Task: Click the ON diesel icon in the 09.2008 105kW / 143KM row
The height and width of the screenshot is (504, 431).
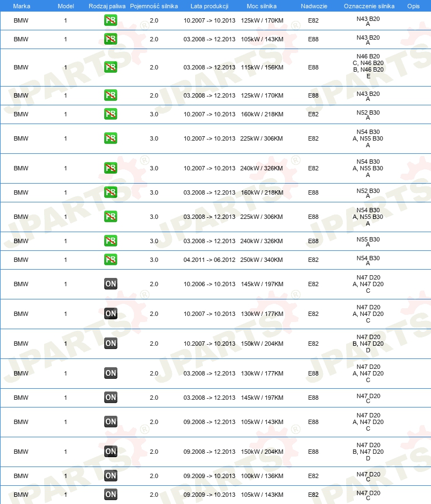Action: point(110,422)
